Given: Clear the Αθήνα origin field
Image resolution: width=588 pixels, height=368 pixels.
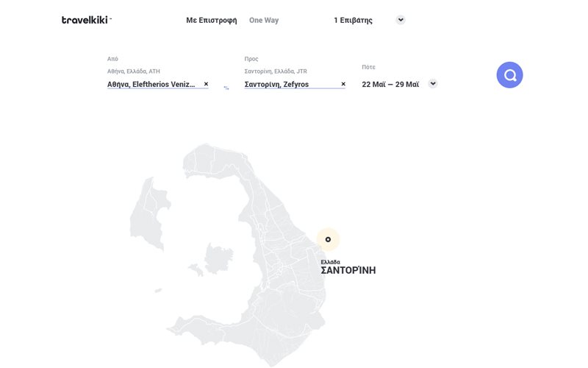Looking at the screenshot, I should [x=206, y=84].
